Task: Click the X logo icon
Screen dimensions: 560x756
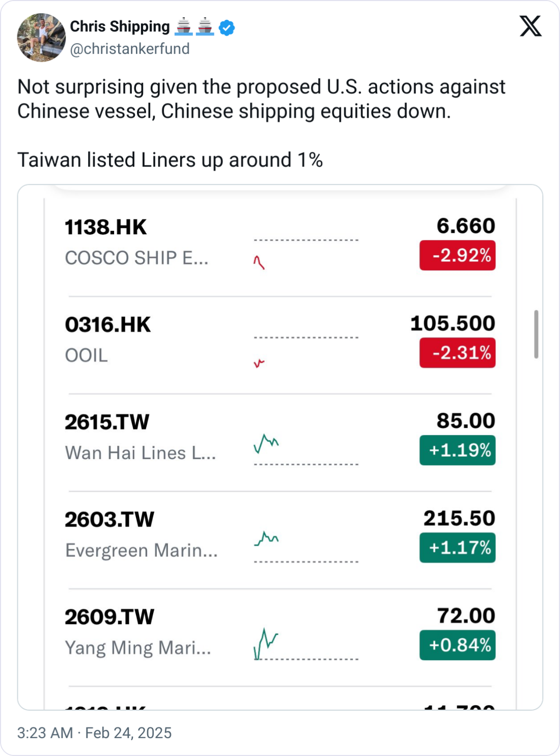Action: 530,26
